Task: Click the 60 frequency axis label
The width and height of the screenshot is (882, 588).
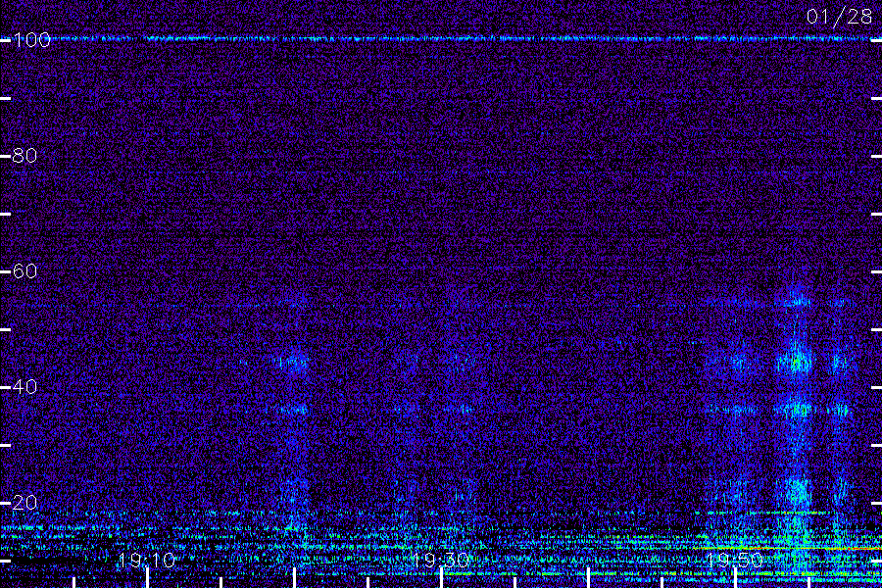Action: click(24, 271)
